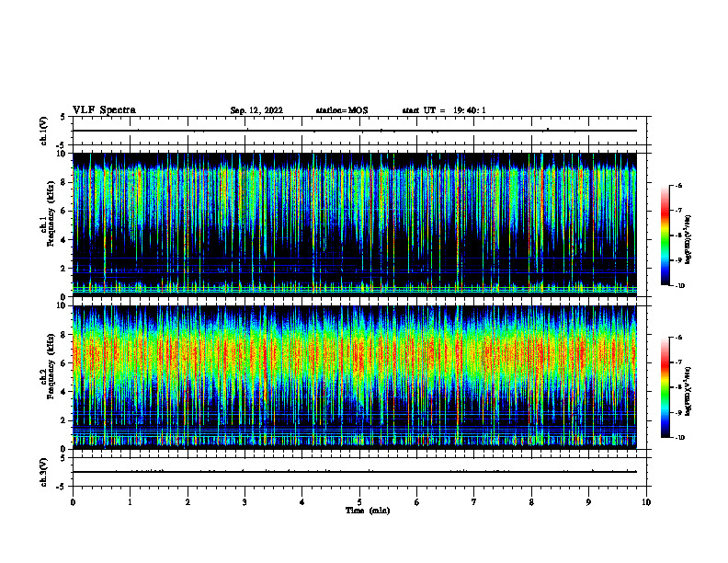
Task: Click time axis tick label "0"
Action: 73,502
